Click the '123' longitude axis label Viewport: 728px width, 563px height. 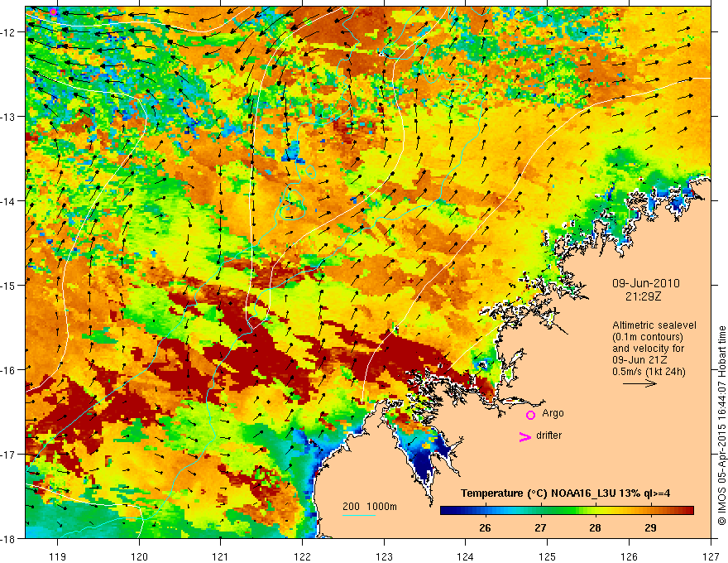click(x=384, y=556)
